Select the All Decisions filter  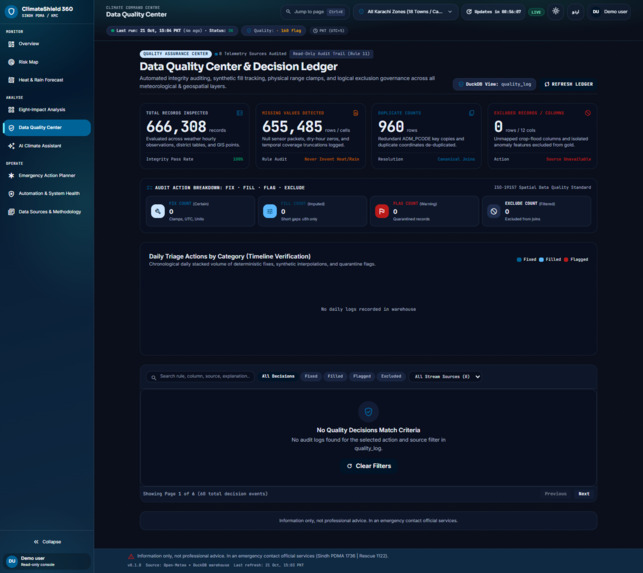[x=278, y=377]
